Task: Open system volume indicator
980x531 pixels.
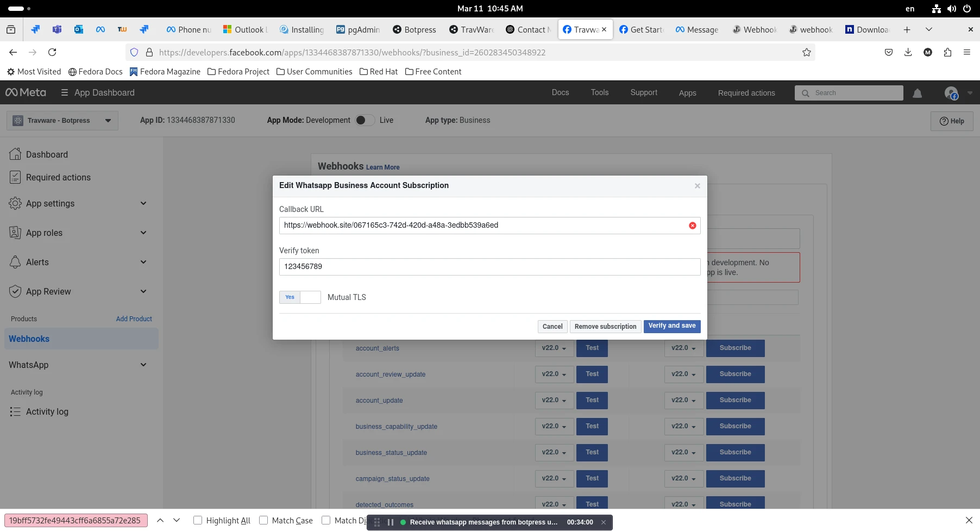Action: [952, 9]
